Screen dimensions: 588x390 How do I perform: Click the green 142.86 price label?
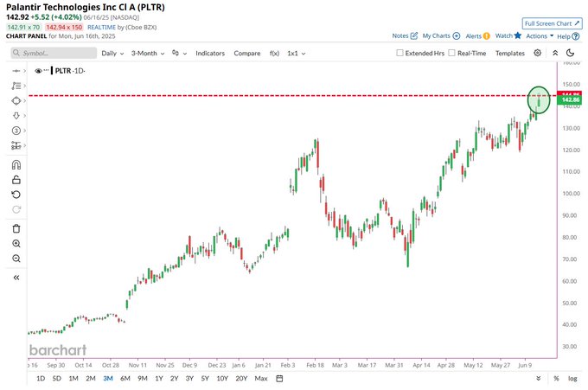coord(570,99)
